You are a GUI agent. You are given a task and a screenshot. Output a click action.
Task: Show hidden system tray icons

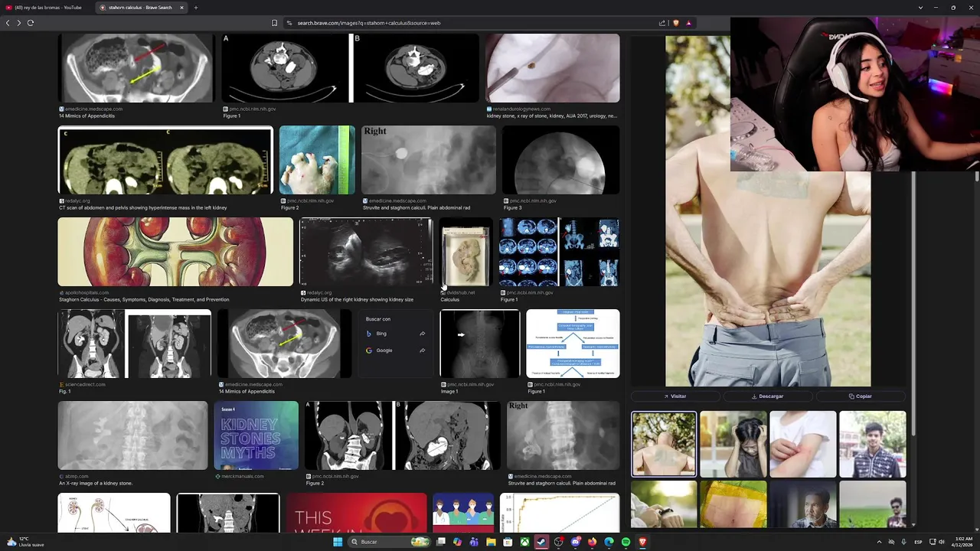[879, 542]
